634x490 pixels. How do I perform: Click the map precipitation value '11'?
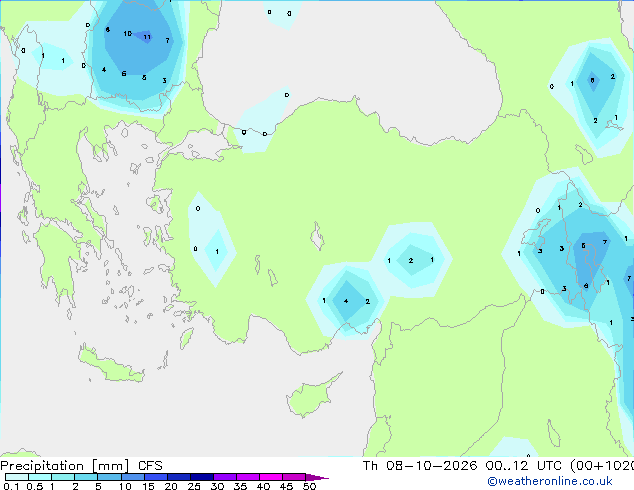point(147,37)
